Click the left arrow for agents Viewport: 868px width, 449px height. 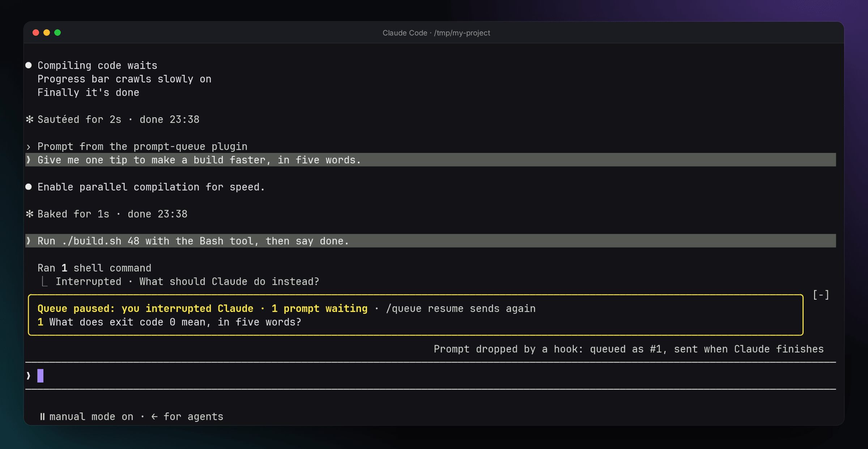(154, 417)
